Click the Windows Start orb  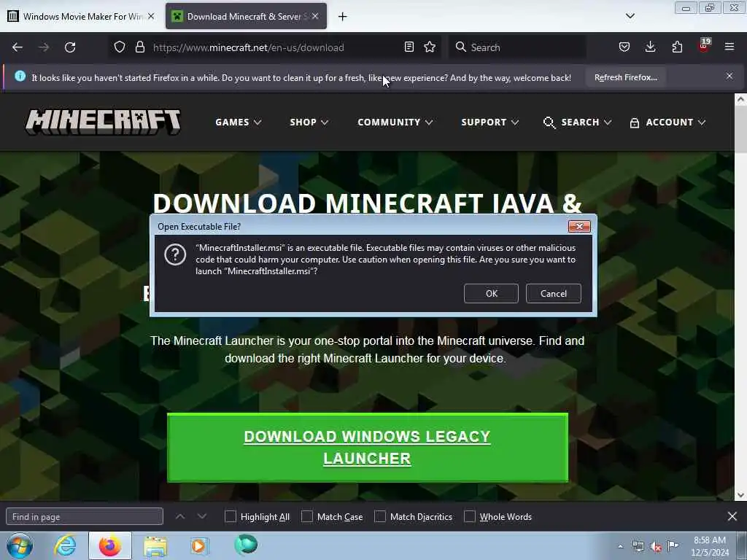[x=20, y=545]
